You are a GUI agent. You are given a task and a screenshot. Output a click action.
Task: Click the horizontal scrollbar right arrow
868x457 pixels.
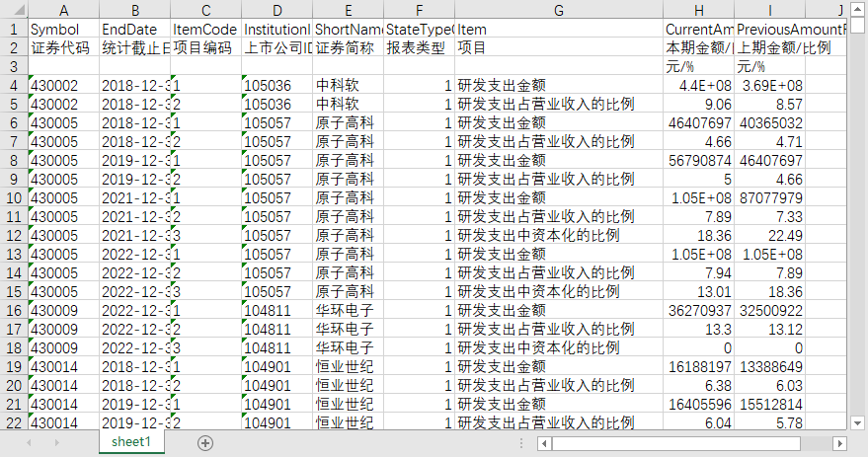(840, 443)
